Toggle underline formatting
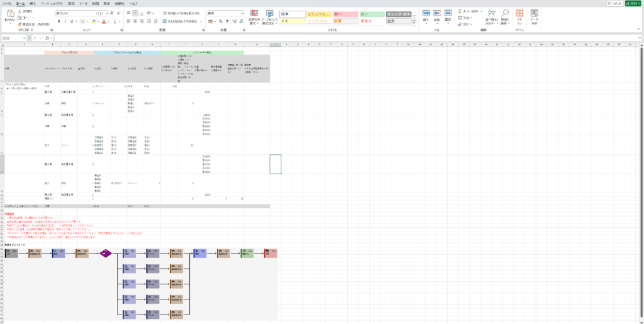 tap(72, 21)
